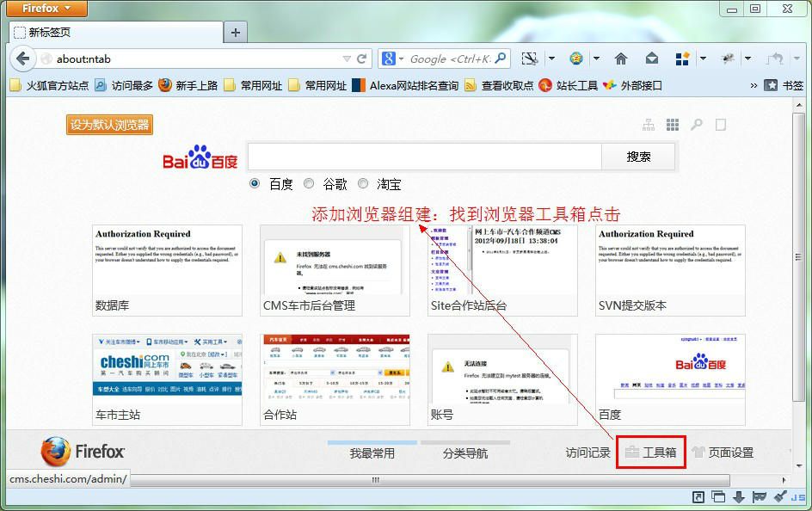Click the Firebug bug icon

(x=728, y=58)
